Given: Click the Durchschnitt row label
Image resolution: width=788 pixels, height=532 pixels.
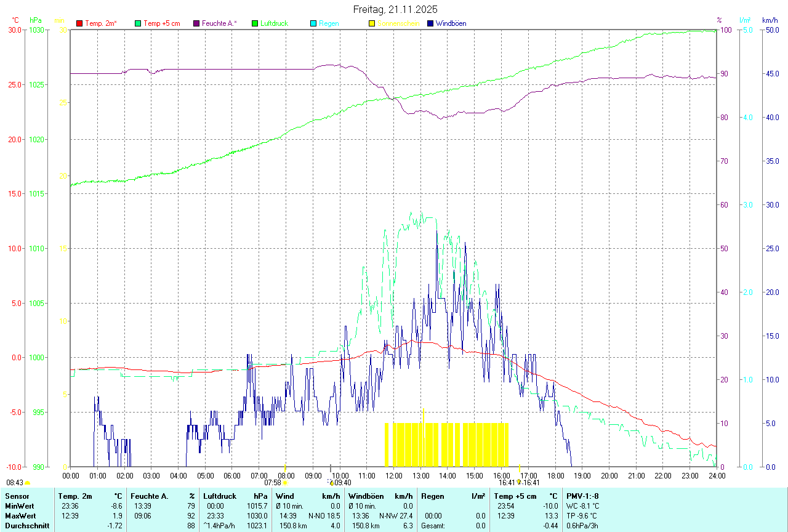Looking at the screenshot, I should [27, 526].
